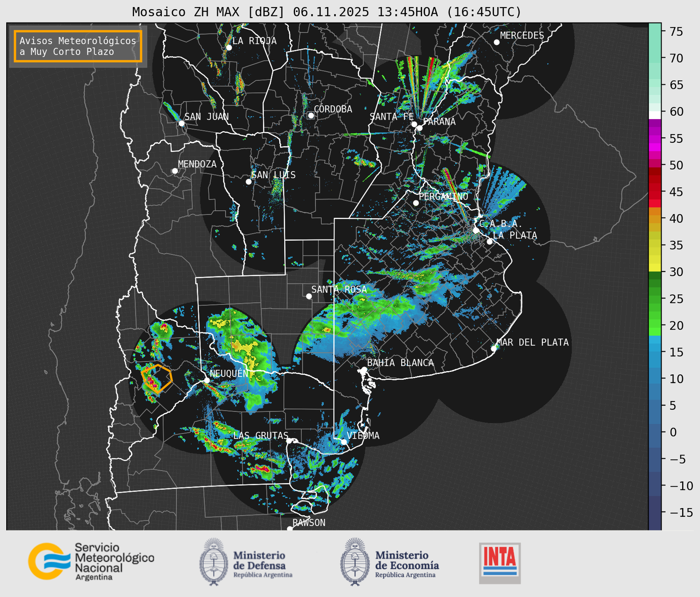Click the Viedma city marker dot

click(344, 442)
